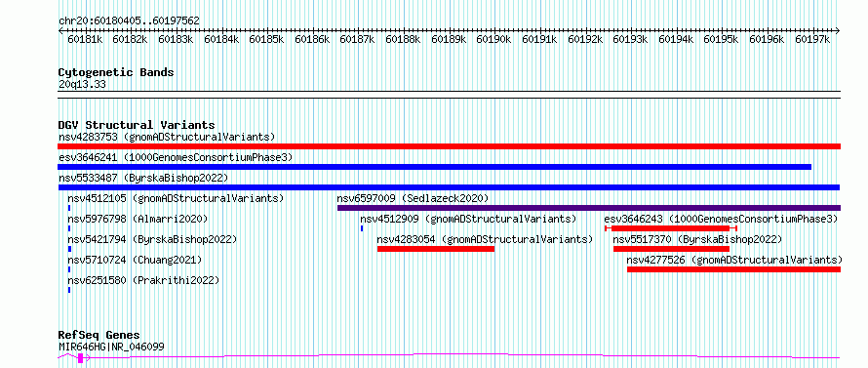Click the nsv4283054 (gnomADStructuralVariants) label

click(x=485, y=239)
